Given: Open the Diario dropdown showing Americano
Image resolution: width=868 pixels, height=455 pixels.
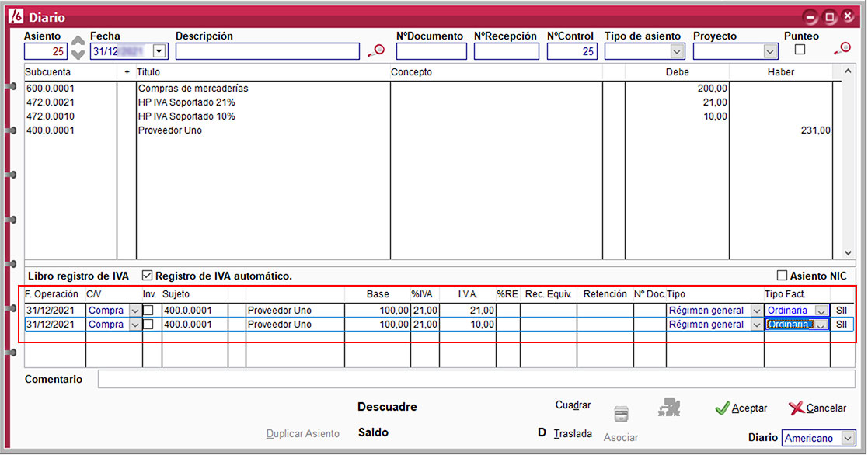Looking at the screenshot, I should pos(847,438).
